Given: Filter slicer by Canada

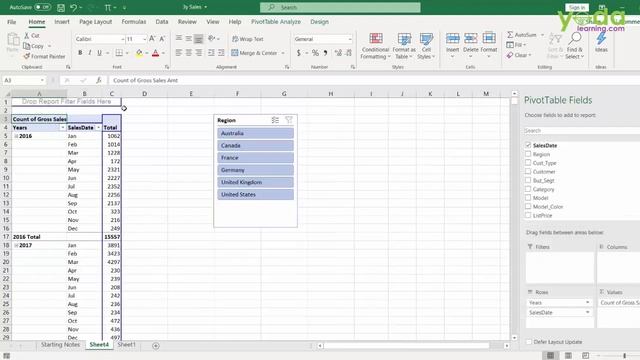Looking at the screenshot, I should (x=256, y=146).
